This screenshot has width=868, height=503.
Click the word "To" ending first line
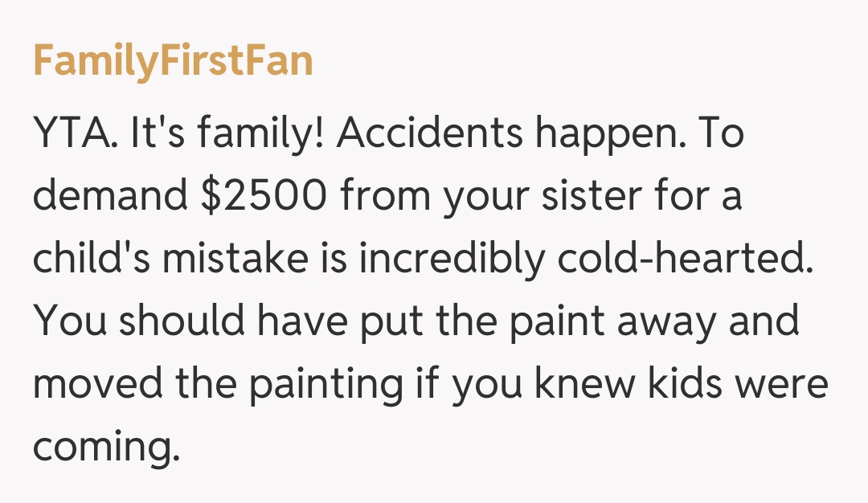723,136
